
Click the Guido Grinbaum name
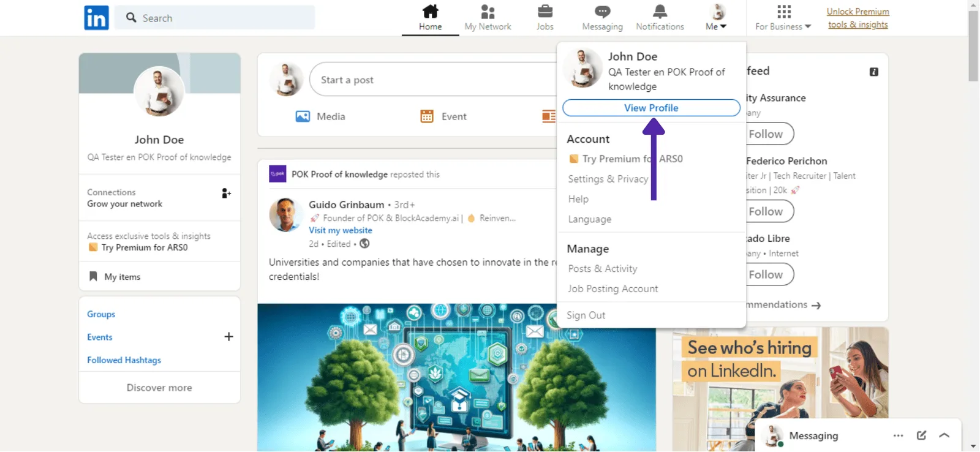click(x=347, y=205)
